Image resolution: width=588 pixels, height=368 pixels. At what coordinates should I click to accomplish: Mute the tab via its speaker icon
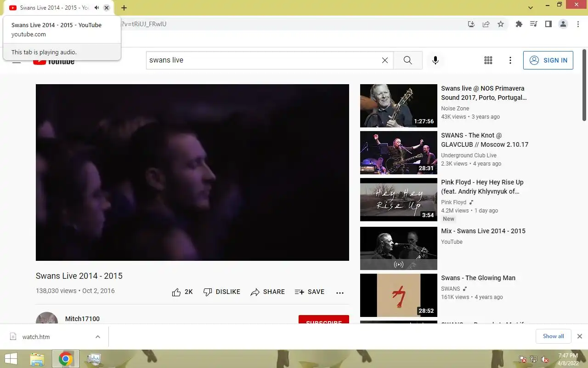pyautogui.click(x=96, y=8)
